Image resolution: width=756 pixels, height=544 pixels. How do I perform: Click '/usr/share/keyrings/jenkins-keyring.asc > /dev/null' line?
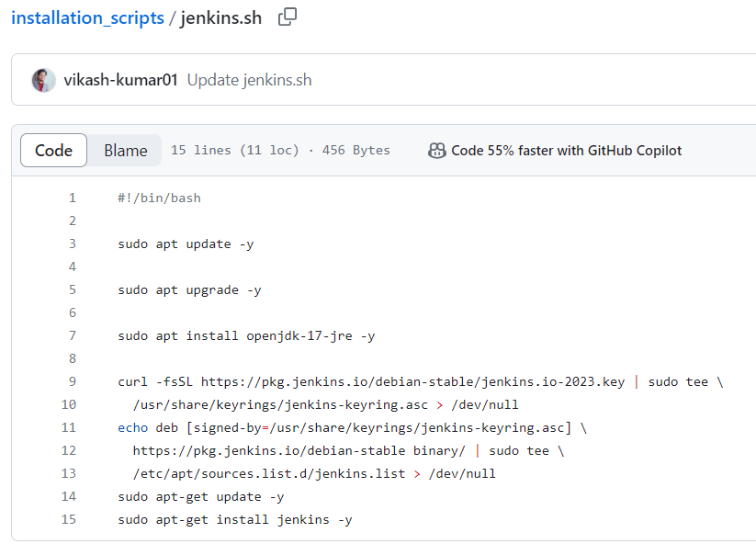tap(325, 404)
